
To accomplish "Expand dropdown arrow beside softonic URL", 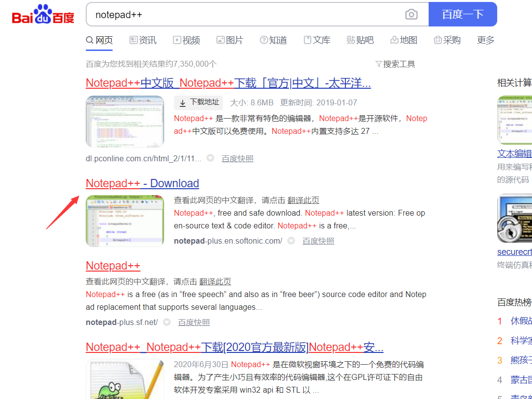I will (x=291, y=240).
